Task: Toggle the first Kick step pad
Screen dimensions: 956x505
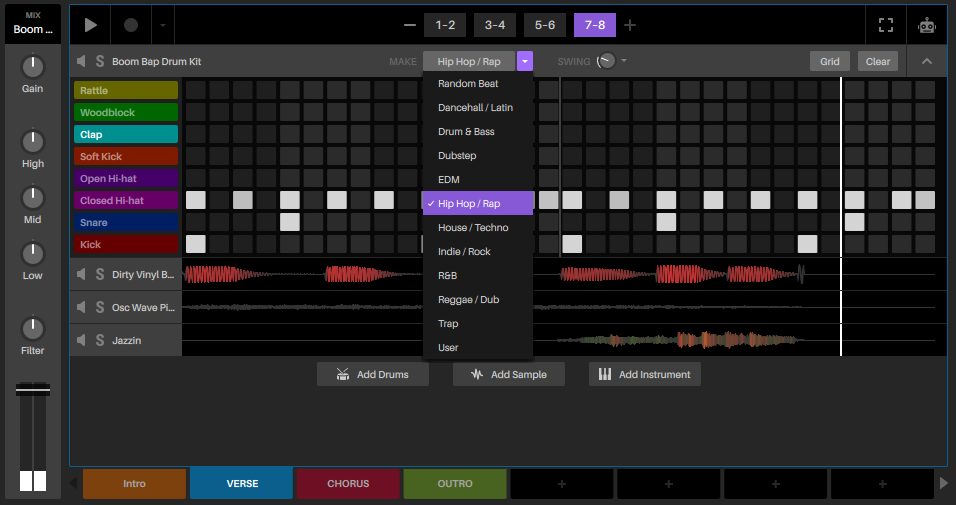Action: click(196, 244)
